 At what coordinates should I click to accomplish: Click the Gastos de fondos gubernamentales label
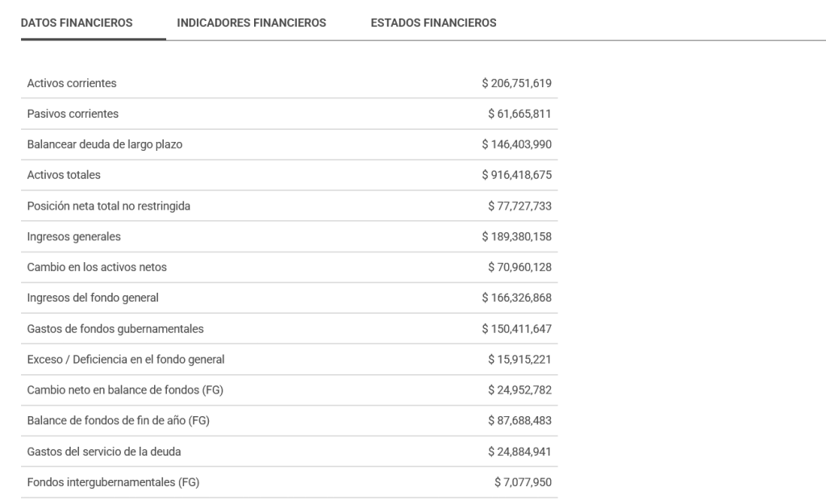coord(115,328)
